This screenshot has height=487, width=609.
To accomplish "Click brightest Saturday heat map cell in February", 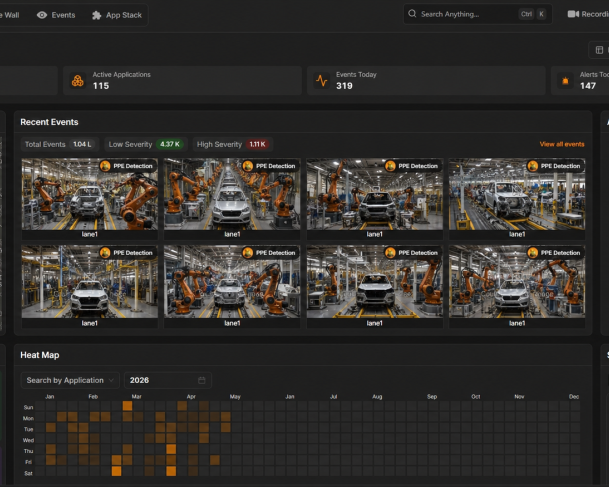I will [117, 471].
